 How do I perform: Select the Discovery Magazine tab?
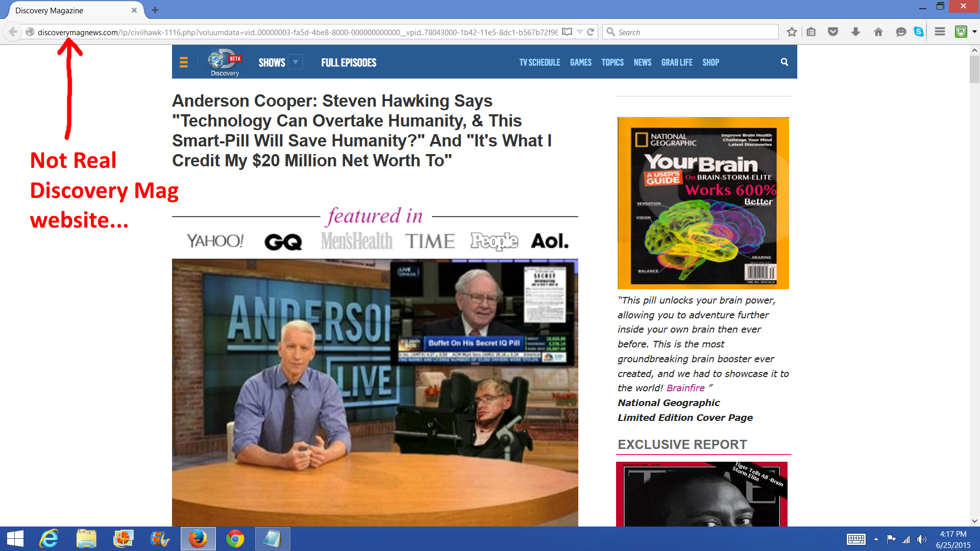pos(74,10)
